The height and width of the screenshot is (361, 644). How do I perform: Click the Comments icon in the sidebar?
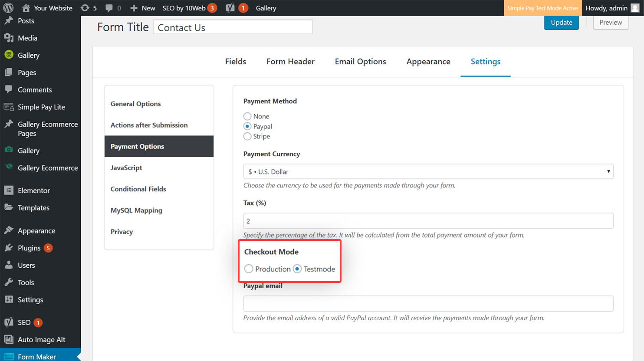[x=9, y=89]
